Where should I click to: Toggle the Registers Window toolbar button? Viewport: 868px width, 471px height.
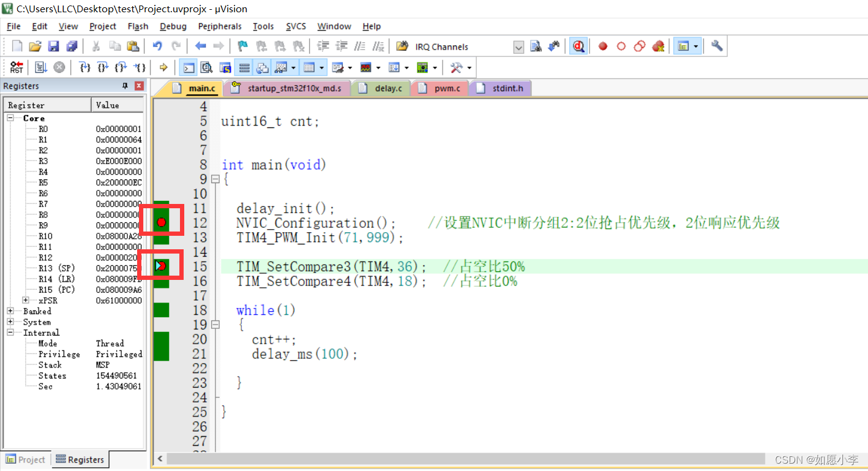[244, 67]
